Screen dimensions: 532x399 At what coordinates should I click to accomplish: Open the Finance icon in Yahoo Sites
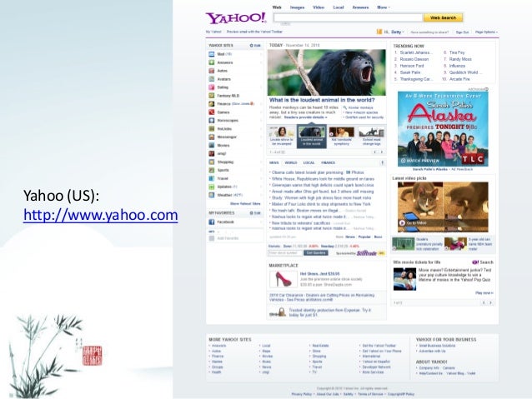tap(211, 104)
